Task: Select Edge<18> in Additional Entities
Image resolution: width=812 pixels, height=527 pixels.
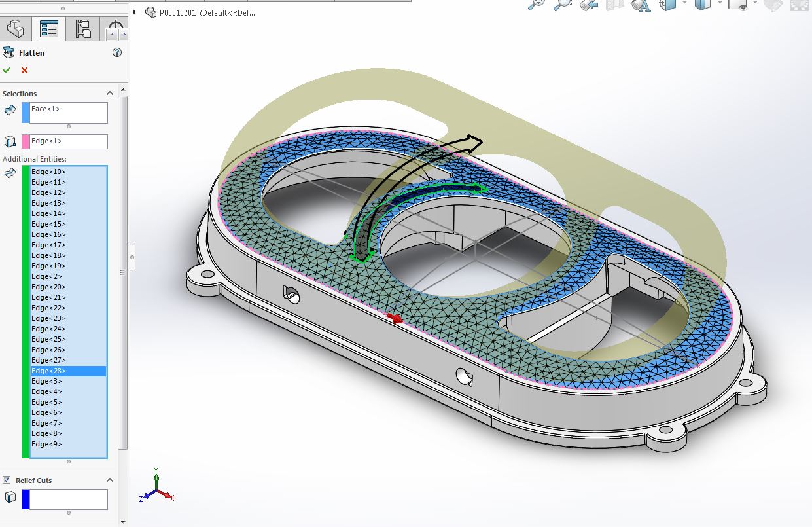Action: 69,255
